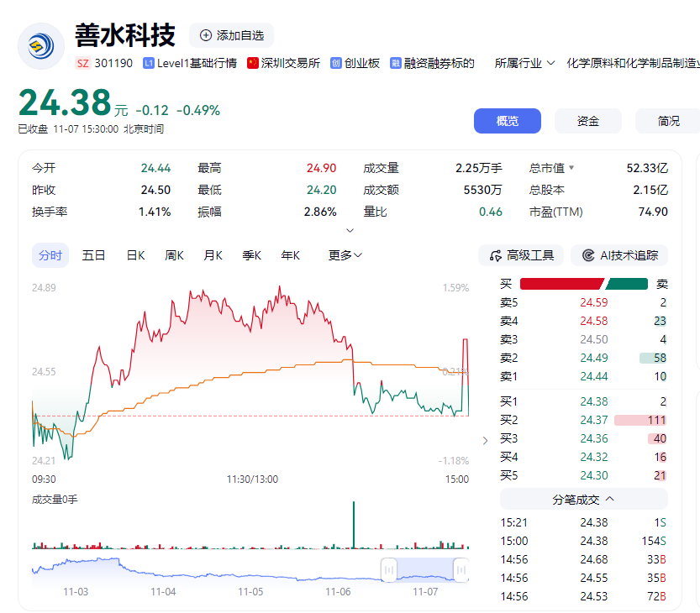Image resolution: width=700 pixels, height=613 pixels.
Task: Click the 14:56 trade at 24.68
Action: [583, 559]
